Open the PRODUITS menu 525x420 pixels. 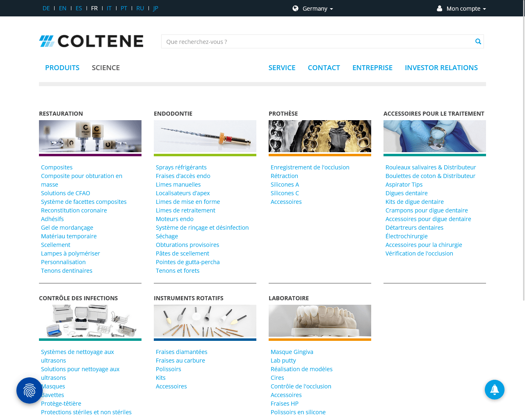62,68
